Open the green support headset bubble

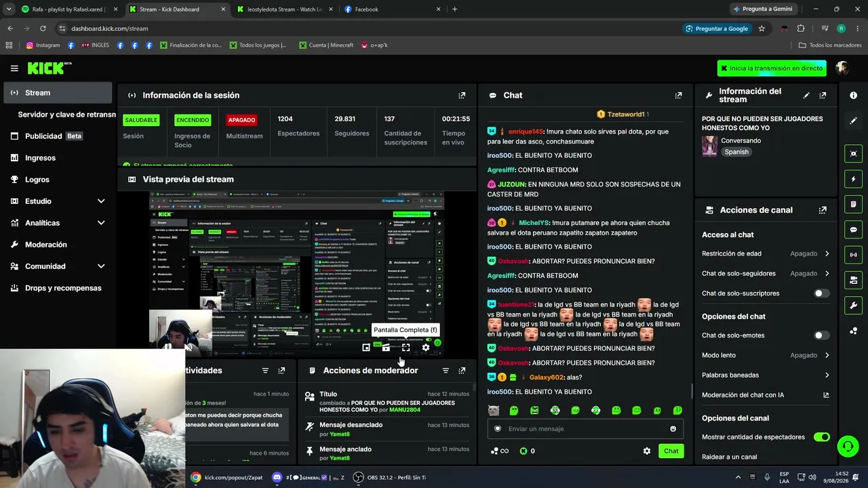[x=848, y=446]
